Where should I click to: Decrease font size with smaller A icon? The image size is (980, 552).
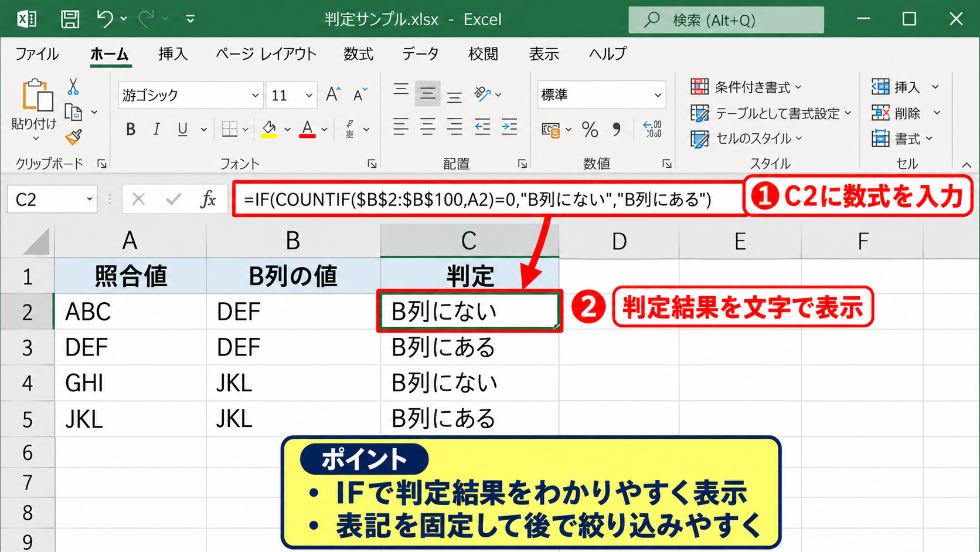360,94
